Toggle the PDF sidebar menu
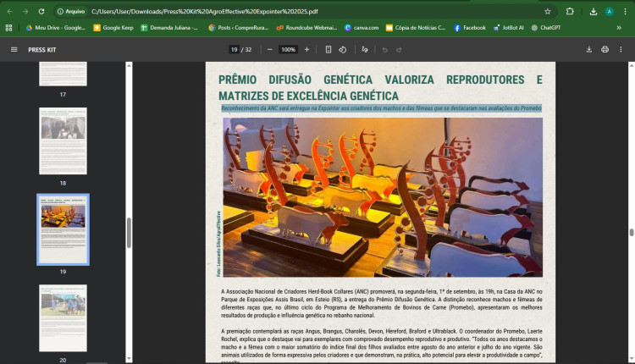Screen dimensions: 635x364 click(x=14, y=49)
